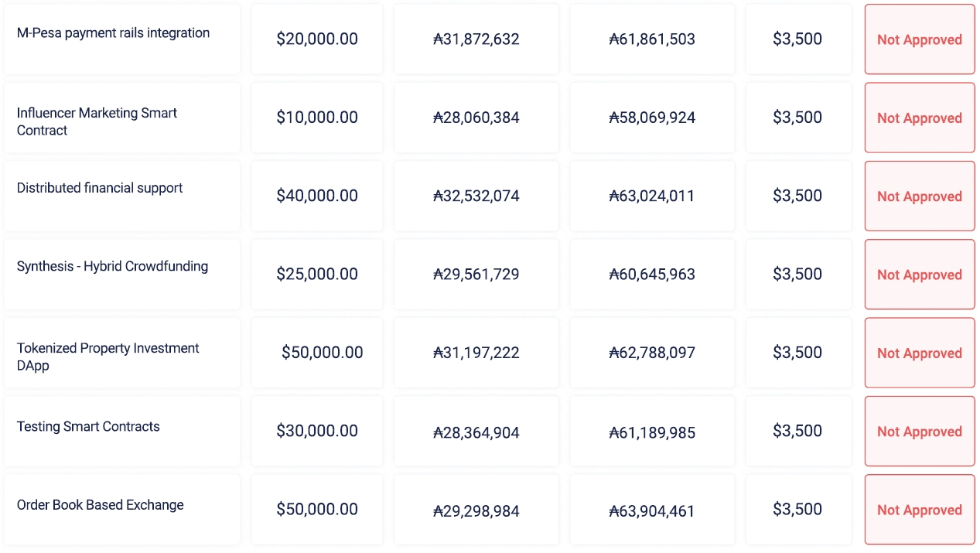Select Not Approved badge for Distributed financial support

(919, 196)
